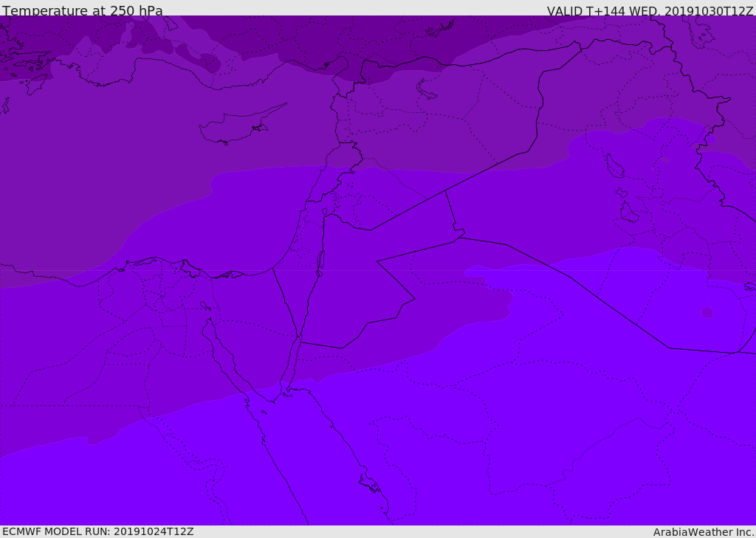Viewport: 756px width, 538px height.
Task: Click the 'ECMWF MODEL RUN: 20191024T12Z' footer text
Action: click(x=98, y=531)
